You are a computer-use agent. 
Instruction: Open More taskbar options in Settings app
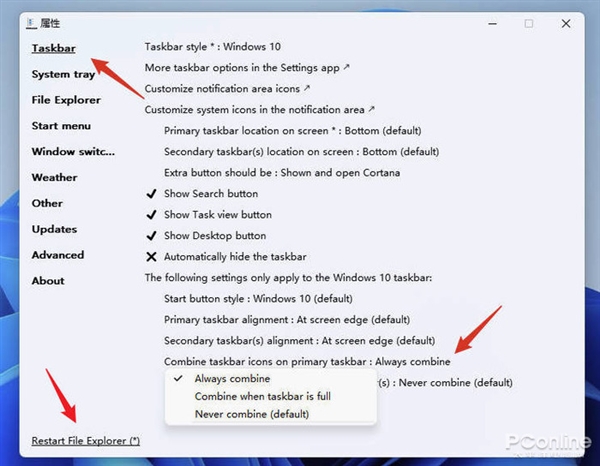247,68
